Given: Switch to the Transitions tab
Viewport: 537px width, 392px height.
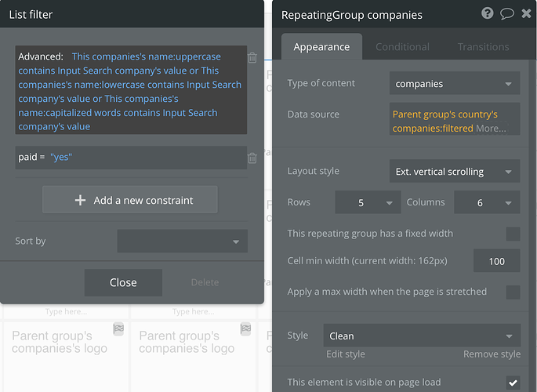Looking at the screenshot, I should tap(483, 47).
